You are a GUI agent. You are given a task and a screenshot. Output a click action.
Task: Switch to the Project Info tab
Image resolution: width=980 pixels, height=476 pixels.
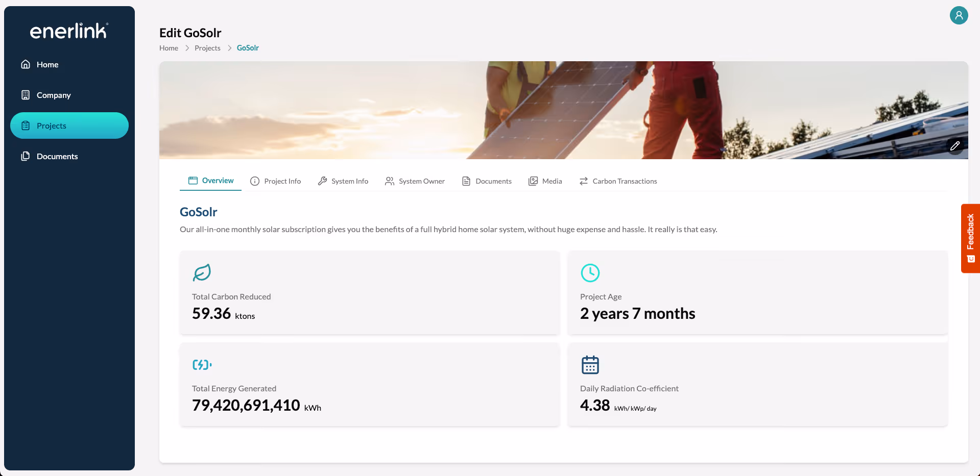pos(276,181)
